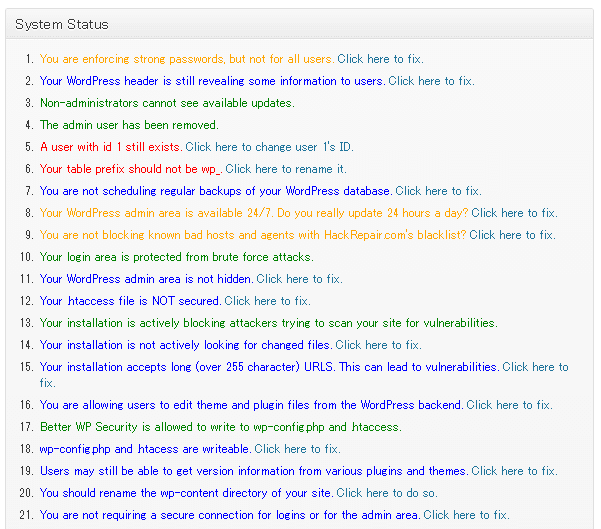Fix theme and plugin file editing link
The image size is (601, 529).
[x=509, y=405]
